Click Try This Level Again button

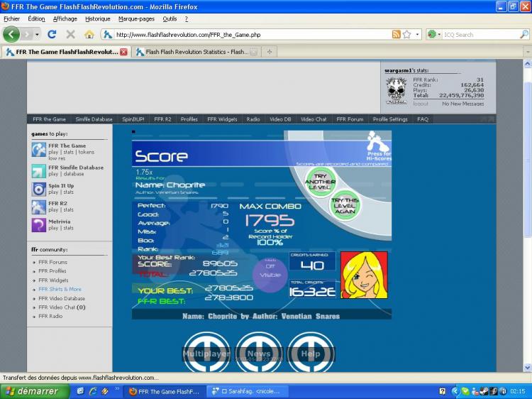point(345,206)
